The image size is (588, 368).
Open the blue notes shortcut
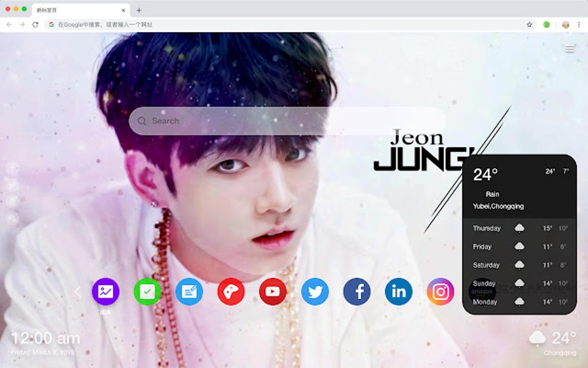pos(189,292)
